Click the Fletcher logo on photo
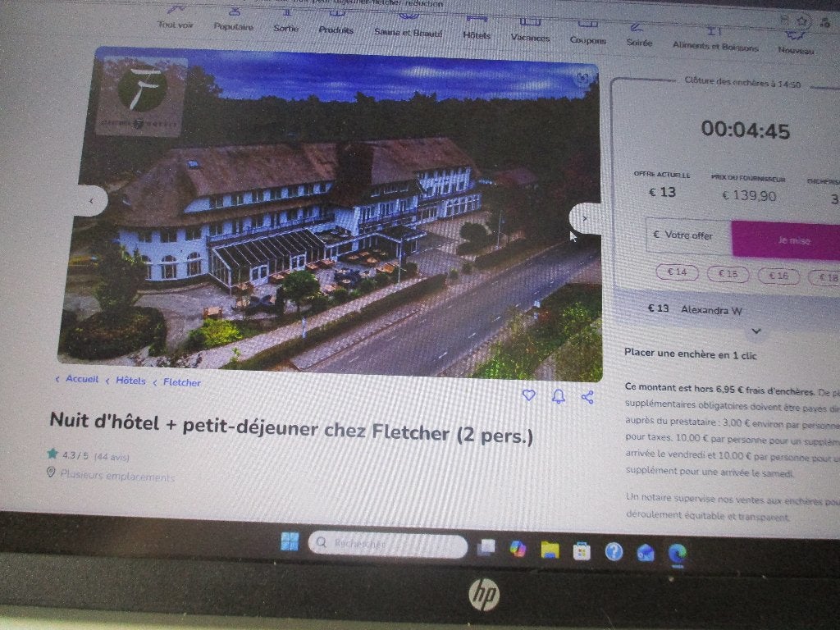840x630 pixels. (x=142, y=97)
